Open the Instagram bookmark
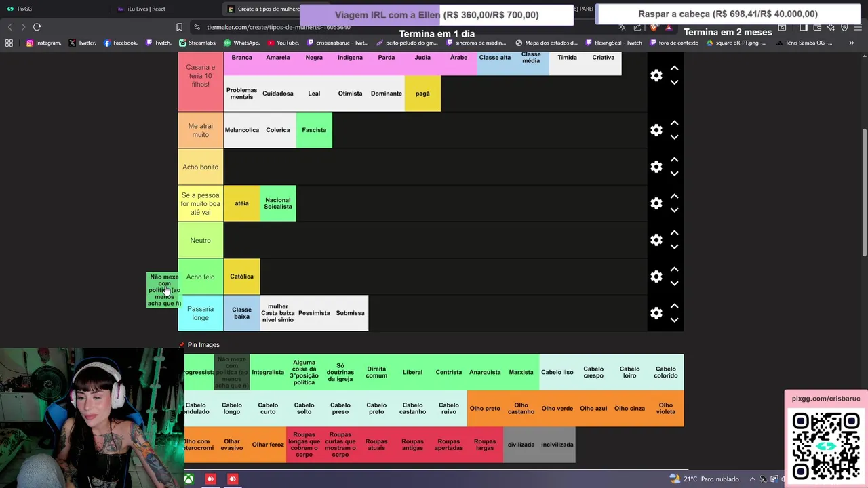868x488 pixels. pos(43,43)
